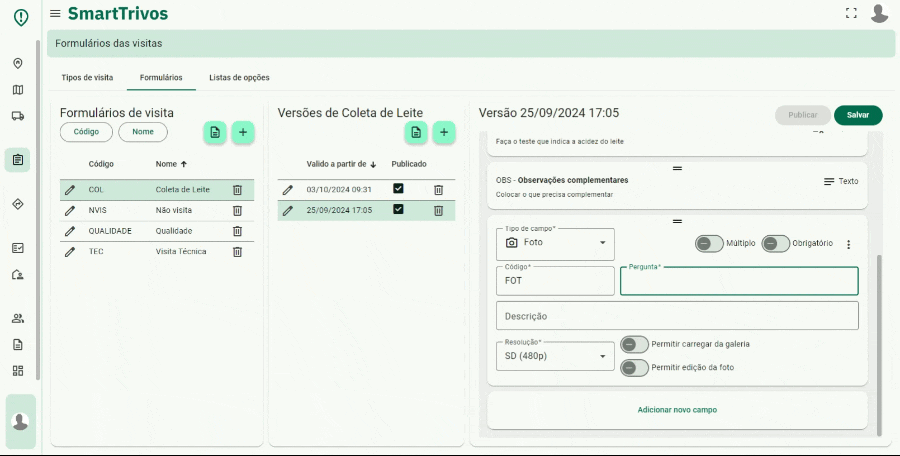900x456 pixels.
Task: Click Adicionar novo campo
Action: (x=677, y=410)
